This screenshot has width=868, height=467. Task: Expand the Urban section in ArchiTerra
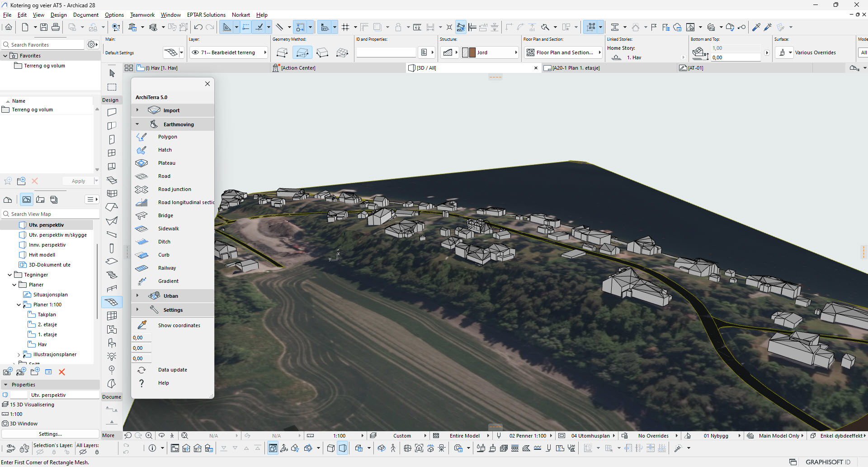pos(138,295)
